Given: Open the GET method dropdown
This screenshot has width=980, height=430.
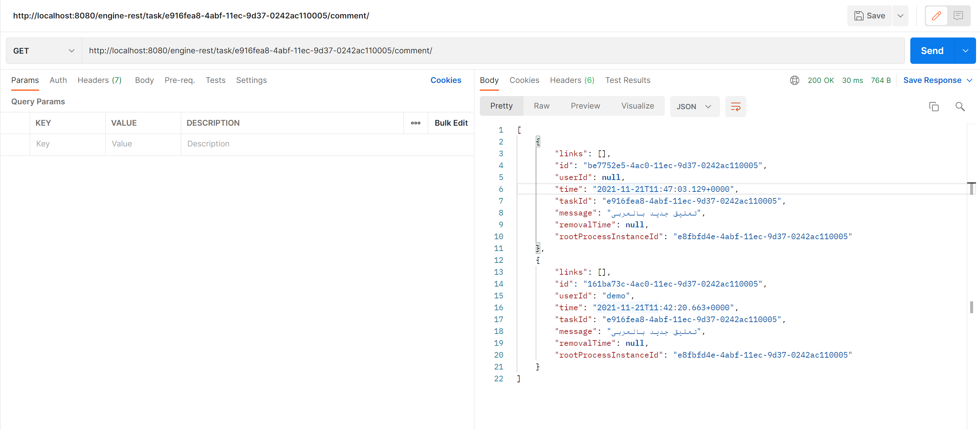Looking at the screenshot, I should [x=44, y=51].
